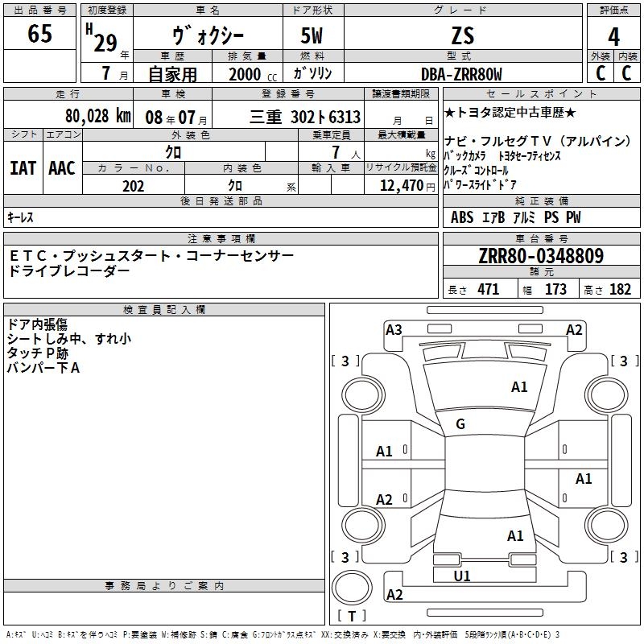Screen dimensions: 644x644
Task: Click the length value 471
Action: click(489, 290)
